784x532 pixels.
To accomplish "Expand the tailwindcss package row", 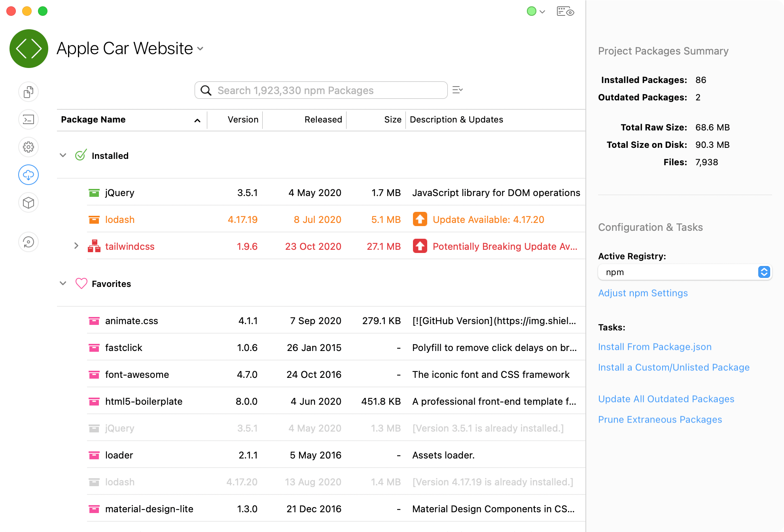I will tap(76, 246).
